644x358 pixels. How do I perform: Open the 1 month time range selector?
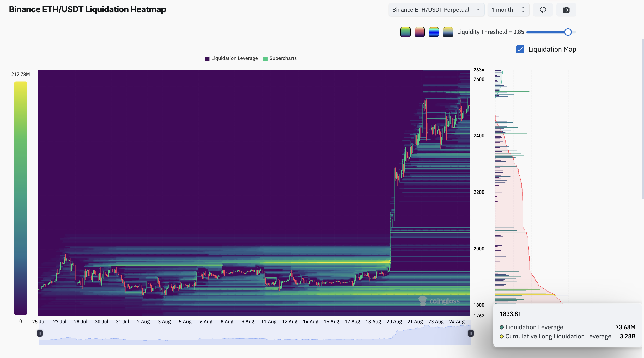coord(508,10)
